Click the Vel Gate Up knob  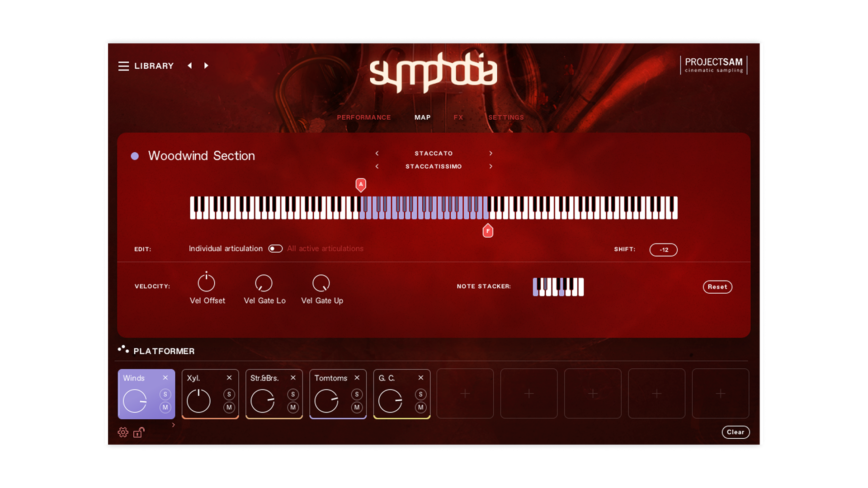(x=321, y=283)
